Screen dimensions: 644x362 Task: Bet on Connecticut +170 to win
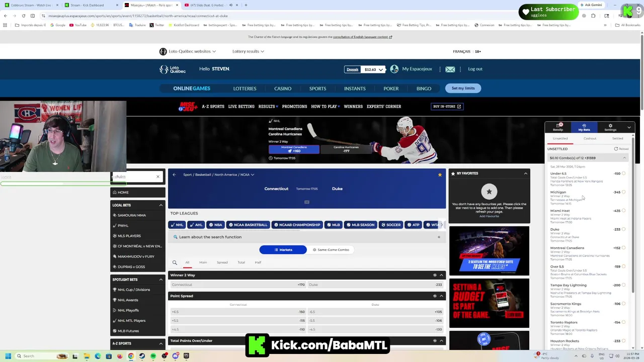tap(237, 285)
